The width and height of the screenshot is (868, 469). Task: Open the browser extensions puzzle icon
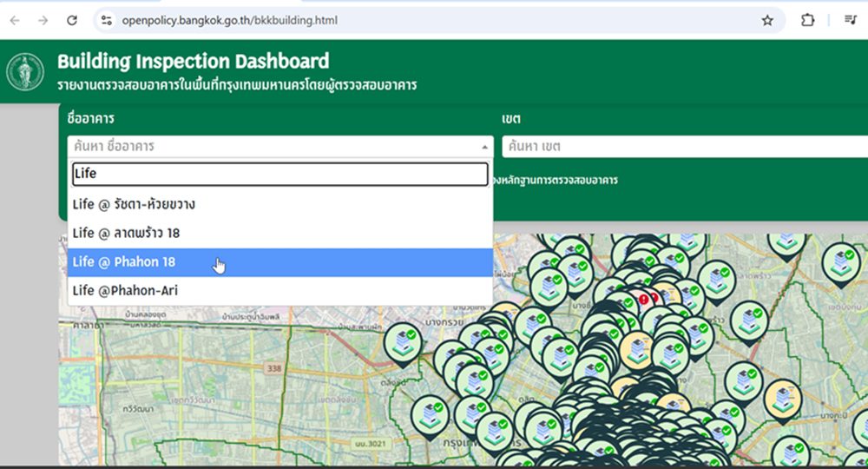[x=807, y=20]
